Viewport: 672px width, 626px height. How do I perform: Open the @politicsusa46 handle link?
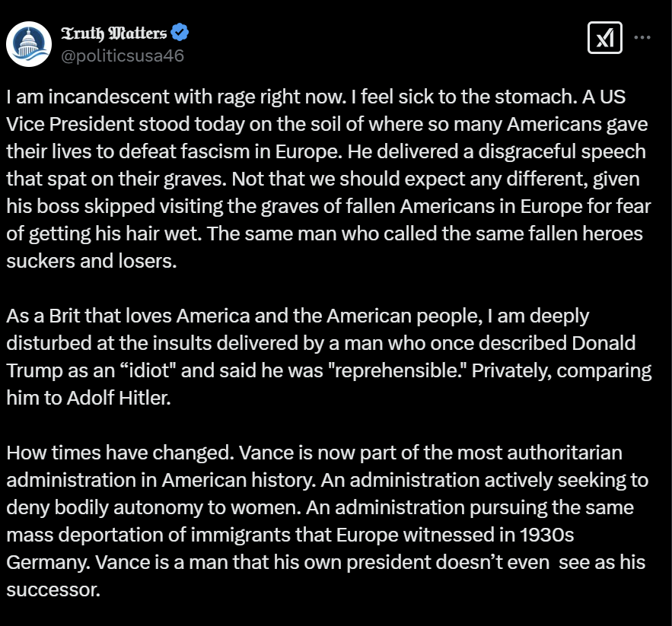122,56
